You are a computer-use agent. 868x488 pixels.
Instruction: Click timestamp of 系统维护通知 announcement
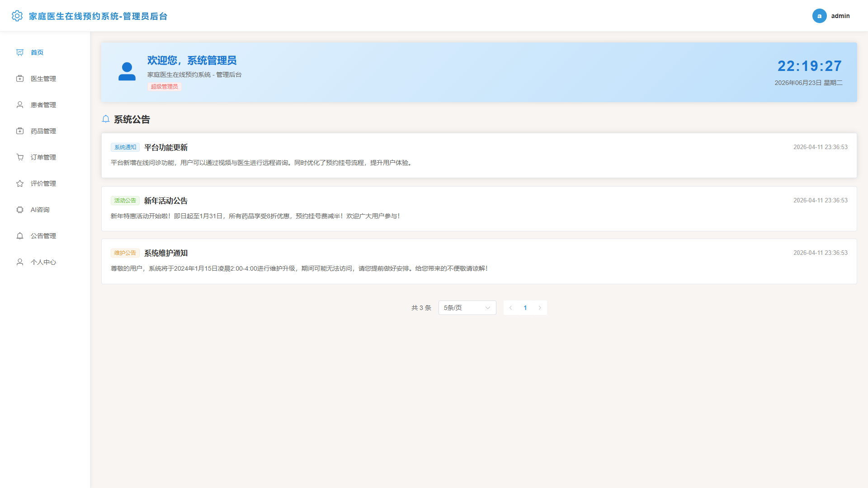[821, 253]
